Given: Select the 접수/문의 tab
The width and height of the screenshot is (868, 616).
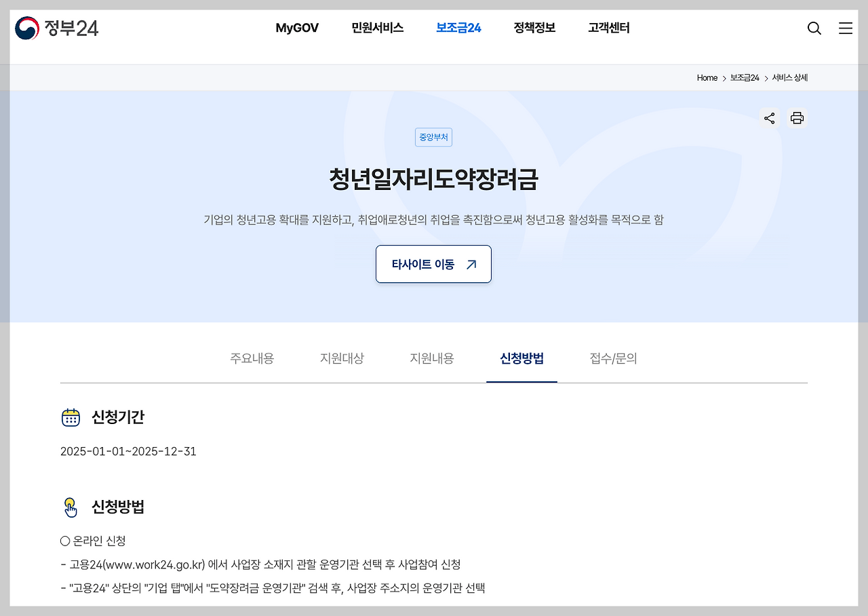Looking at the screenshot, I should (612, 358).
